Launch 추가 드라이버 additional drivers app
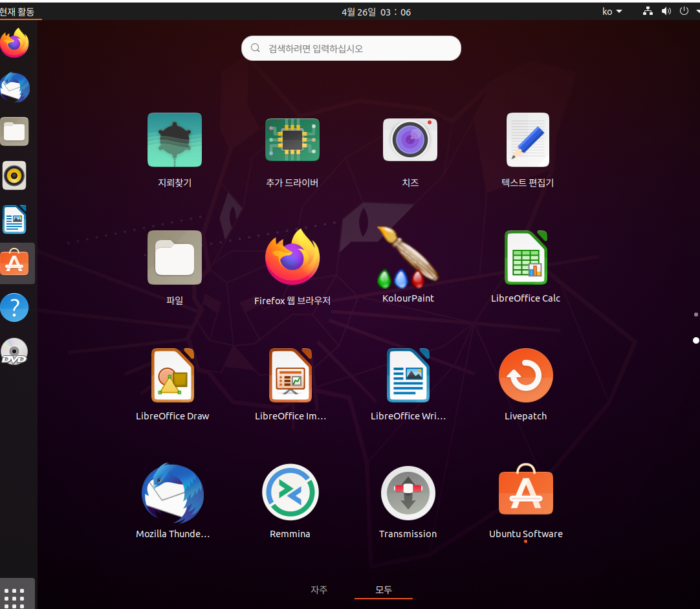700x609 pixels. point(292,140)
